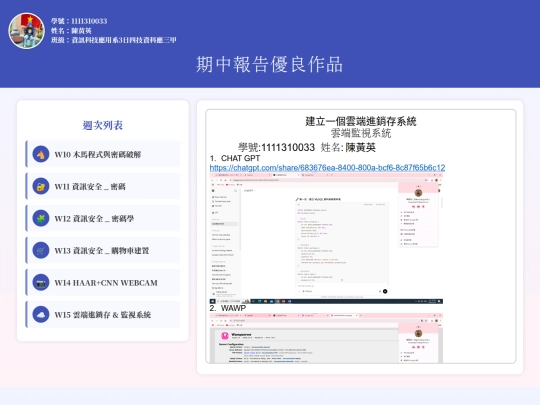Click the camera icon for W14
The width and height of the screenshot is (540, 405).
coord(41,282)
